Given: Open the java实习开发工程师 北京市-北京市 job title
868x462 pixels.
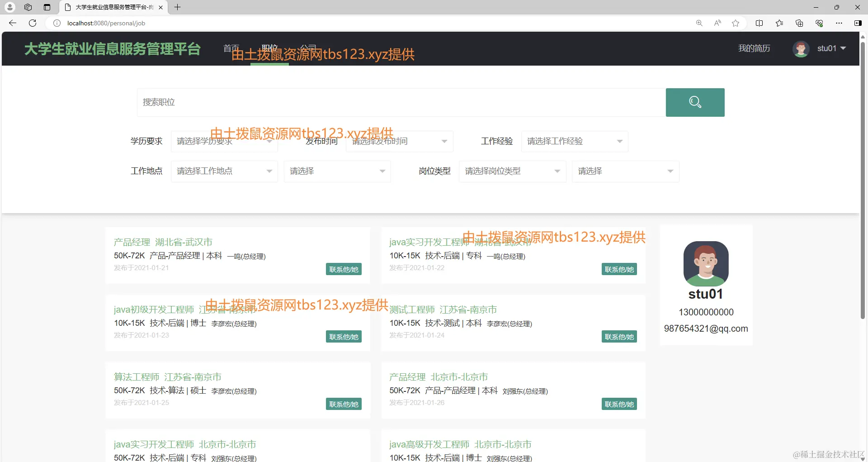Looking at the screenshot, I should [185, 444].
